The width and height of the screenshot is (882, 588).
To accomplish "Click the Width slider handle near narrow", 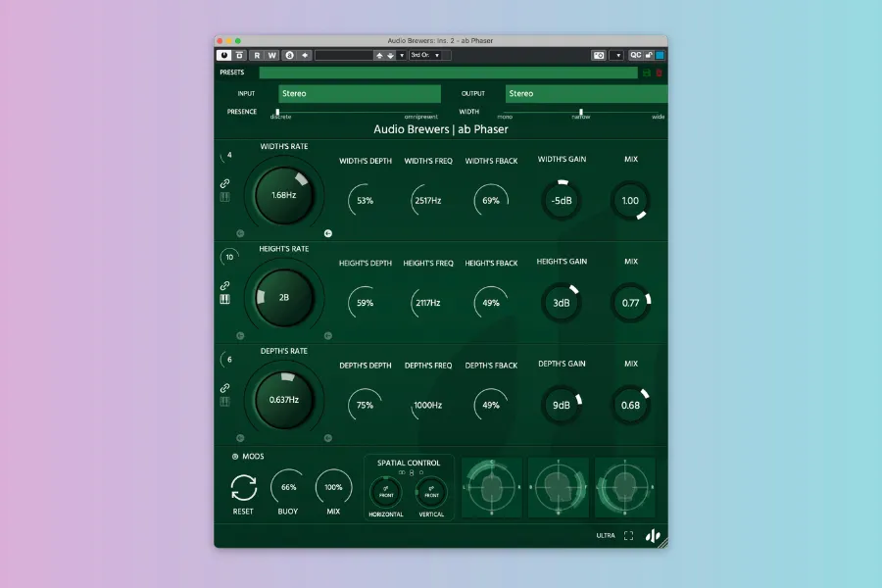I will 581,112.
